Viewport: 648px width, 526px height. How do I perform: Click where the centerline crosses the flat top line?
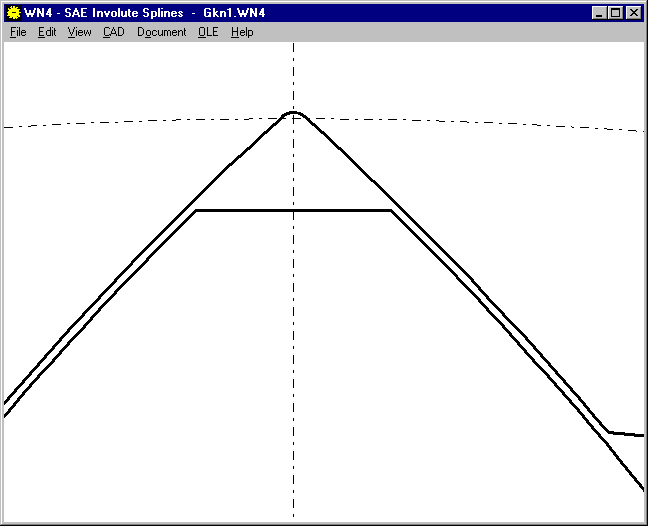(x=293, y=211)
